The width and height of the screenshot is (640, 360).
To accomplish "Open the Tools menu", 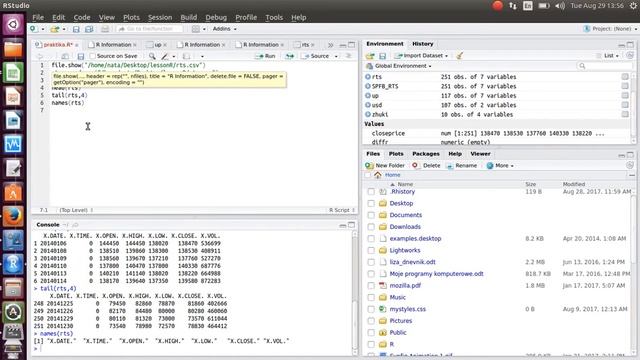I will [274, 18].
